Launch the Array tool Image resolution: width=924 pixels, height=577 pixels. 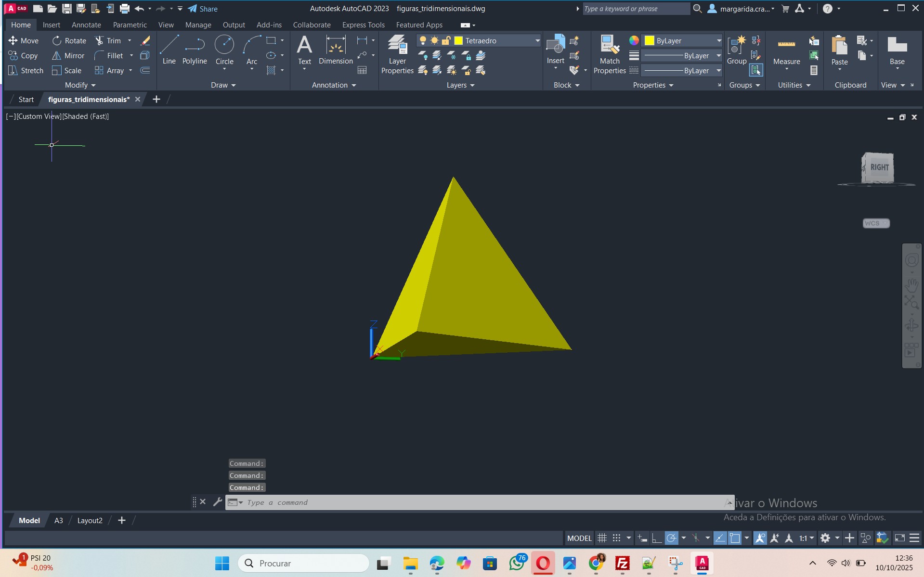(x=110, y=70)
